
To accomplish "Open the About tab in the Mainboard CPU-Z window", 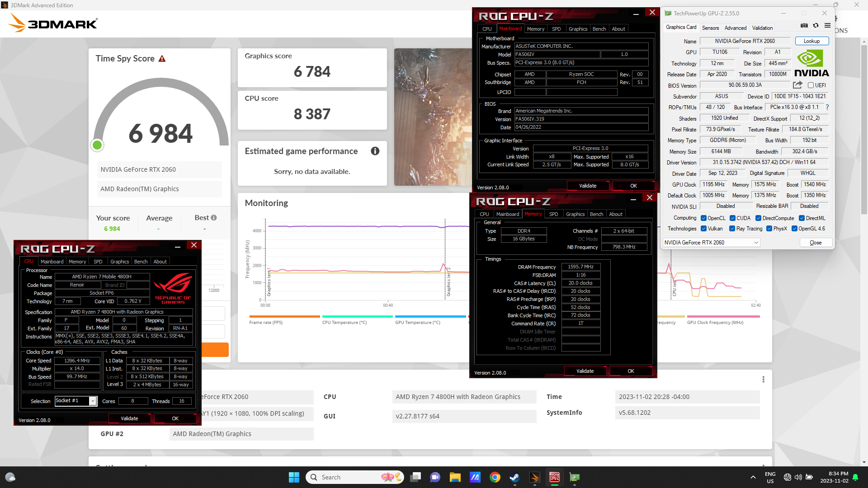I will 618,29.
